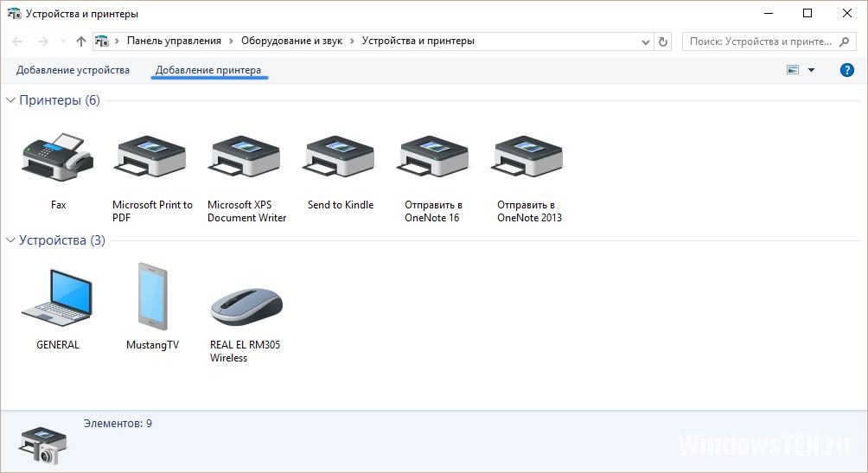Collapse the Принтеры (6) group
Viewport: 868px width, 473px height.
click(10, 100)
